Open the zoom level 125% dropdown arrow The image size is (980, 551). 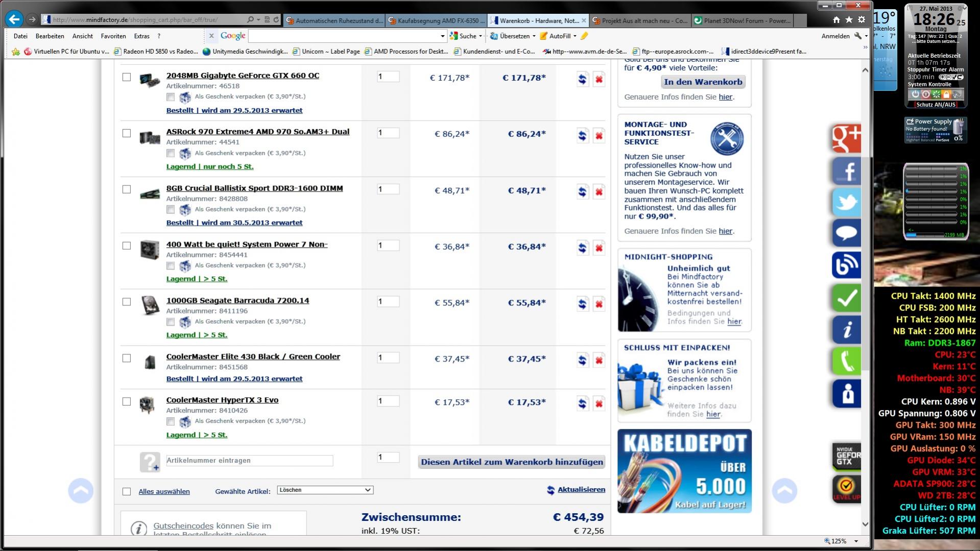coord(856,541)
